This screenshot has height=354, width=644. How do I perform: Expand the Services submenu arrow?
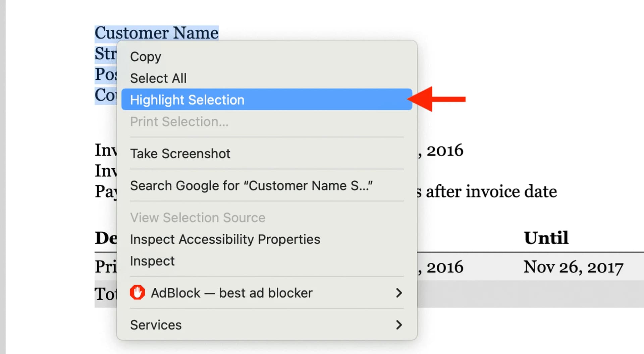point(399,325)
